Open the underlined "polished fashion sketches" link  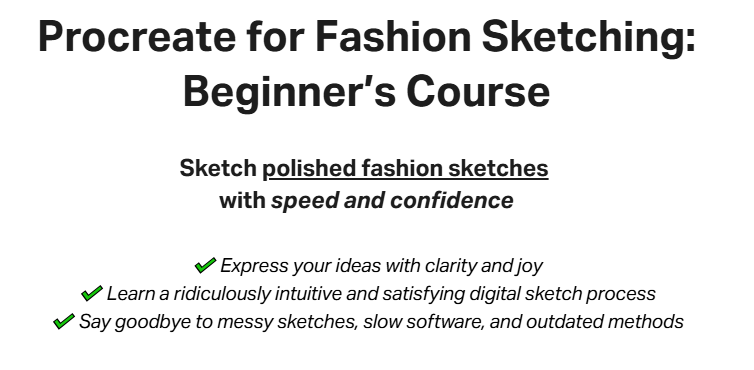pyautogui.click(x=405, y=169)
